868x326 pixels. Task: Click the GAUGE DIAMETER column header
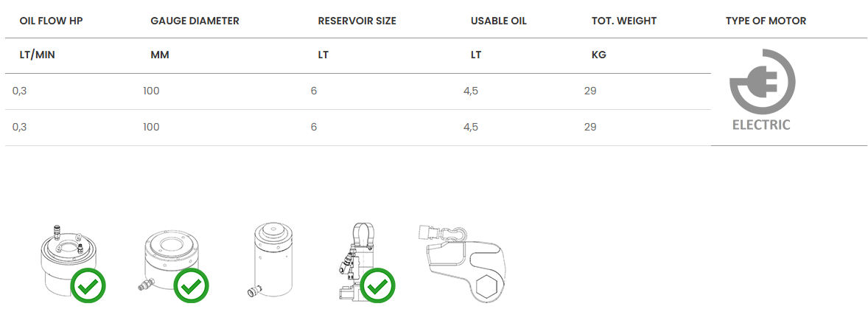pos(195,21)
